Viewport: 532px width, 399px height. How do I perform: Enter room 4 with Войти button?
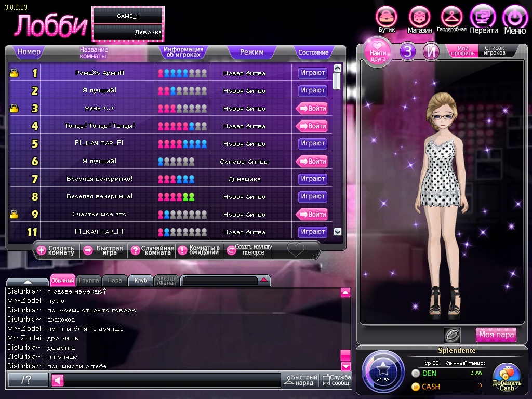312,126
